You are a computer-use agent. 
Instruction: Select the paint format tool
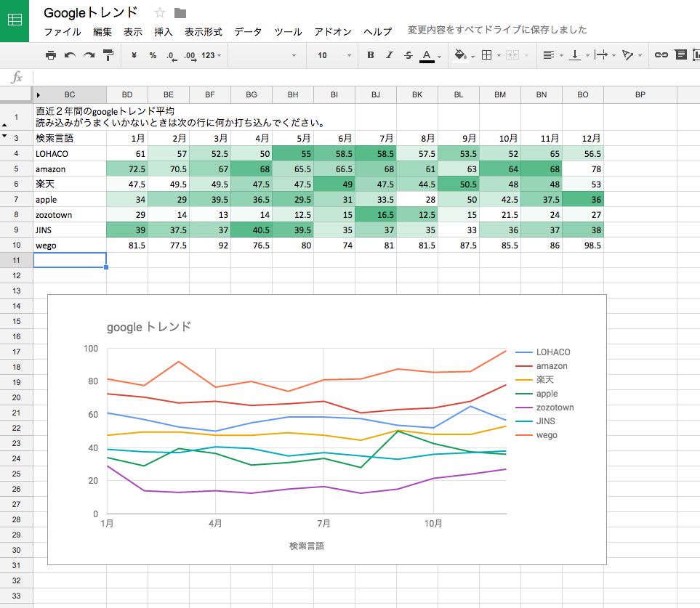(x=108, y=55)
